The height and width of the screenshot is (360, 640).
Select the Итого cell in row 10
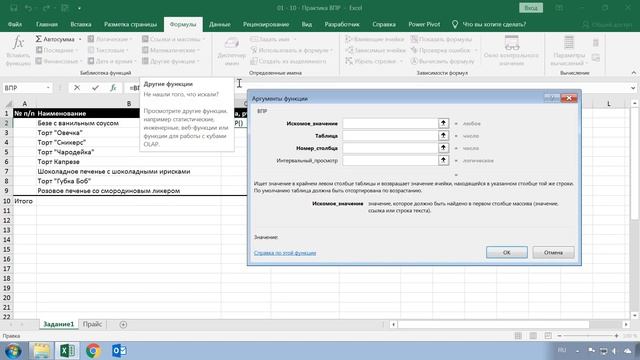(24, 201)
